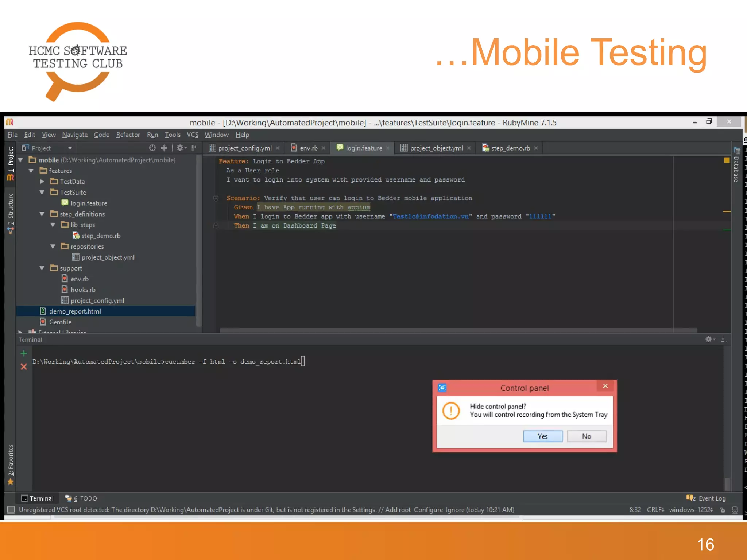Click the hide Project panel icon

[195, 148]
